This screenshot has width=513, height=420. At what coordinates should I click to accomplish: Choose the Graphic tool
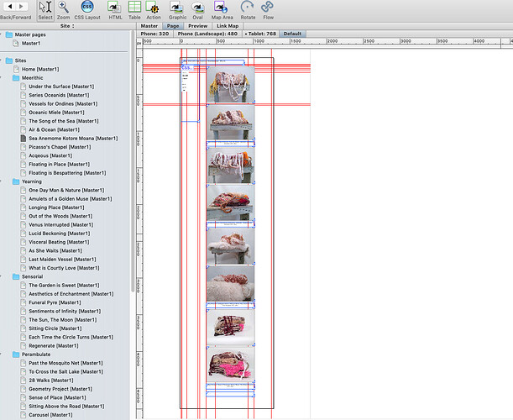pos(177,10)
